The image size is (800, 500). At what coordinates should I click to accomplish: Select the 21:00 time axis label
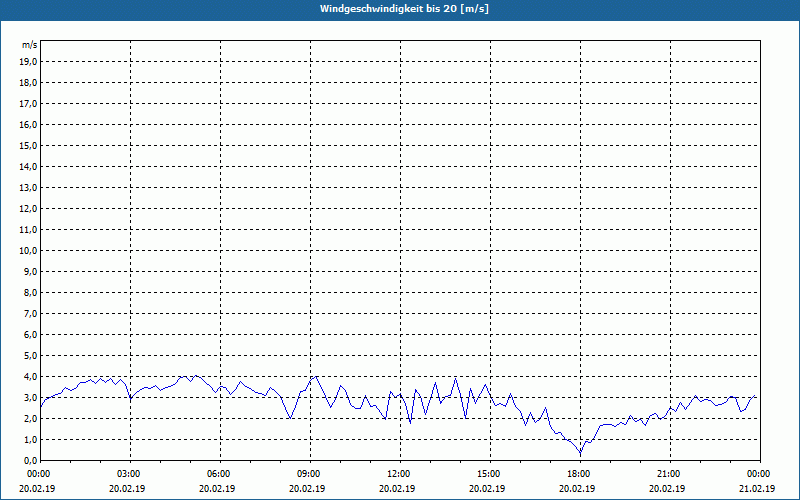point(670,474)
